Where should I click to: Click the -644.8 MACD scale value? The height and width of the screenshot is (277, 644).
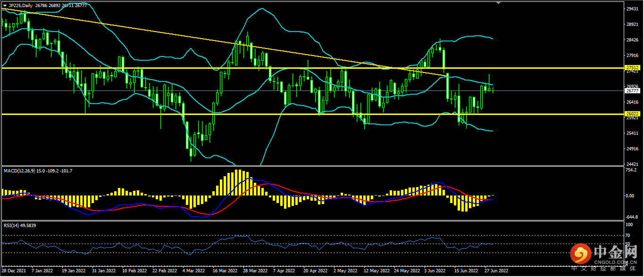(631, 217)
